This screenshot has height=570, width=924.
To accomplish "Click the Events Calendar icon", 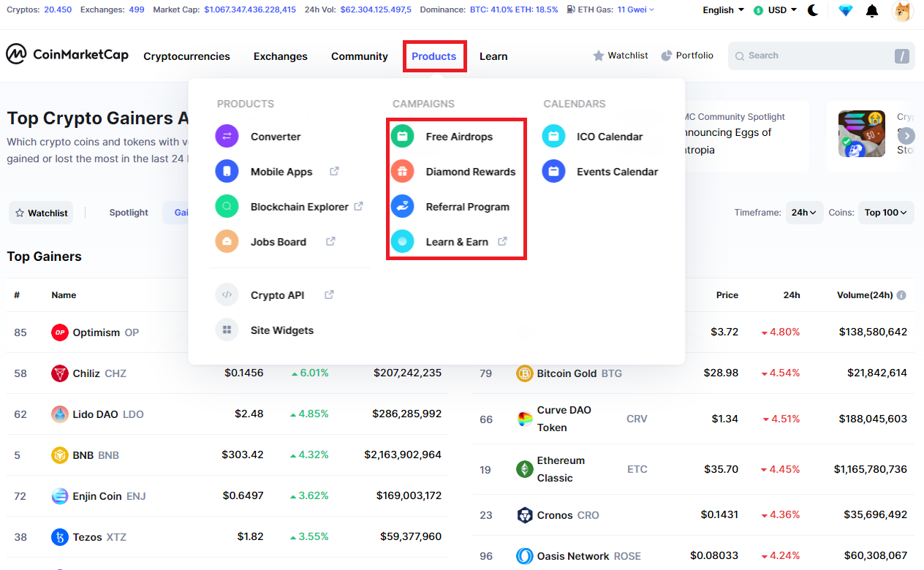I will [x=553, y=171].
